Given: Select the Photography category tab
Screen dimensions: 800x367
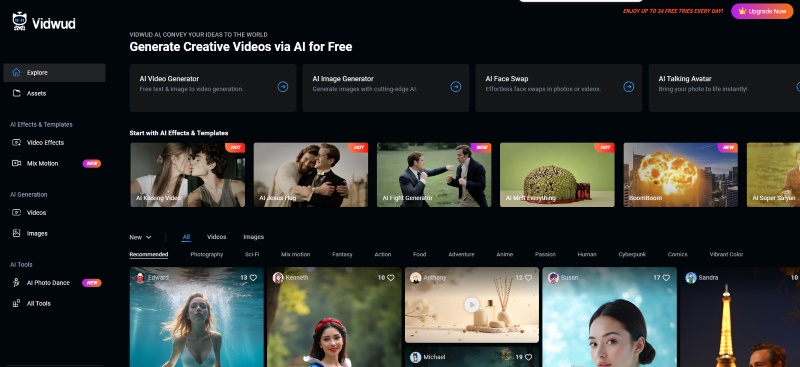Looking at the screenshot, I should point(207,254).
